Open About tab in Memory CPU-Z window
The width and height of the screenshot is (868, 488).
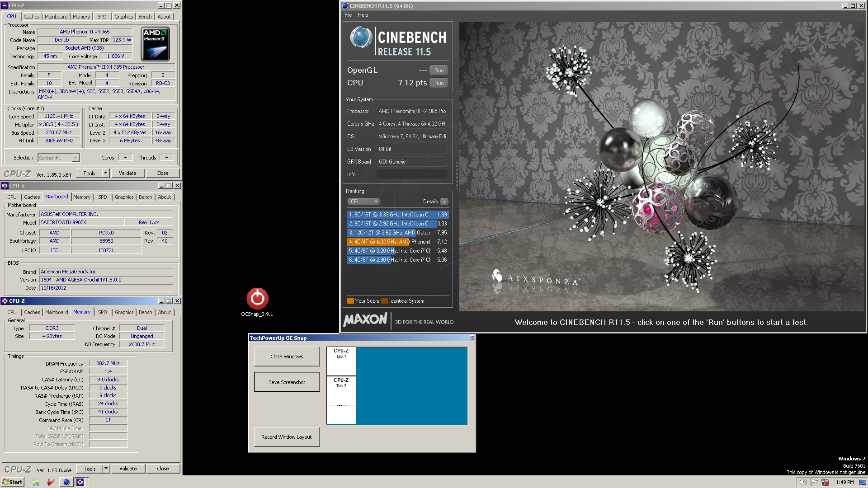point(165,312)
